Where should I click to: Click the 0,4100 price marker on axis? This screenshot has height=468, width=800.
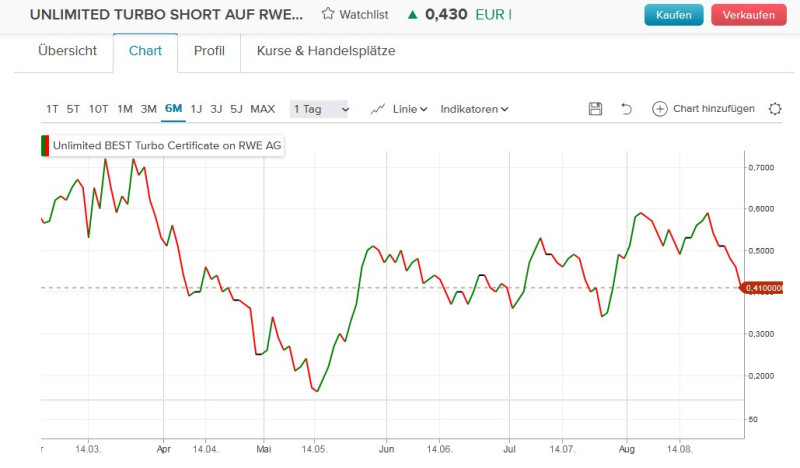coord(761,288)
